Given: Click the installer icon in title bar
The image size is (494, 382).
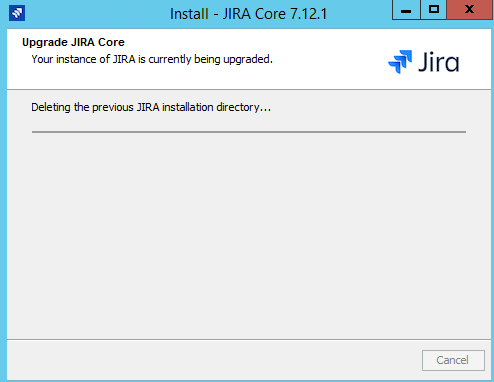Looking at the screenshot, I should point(17,13).
